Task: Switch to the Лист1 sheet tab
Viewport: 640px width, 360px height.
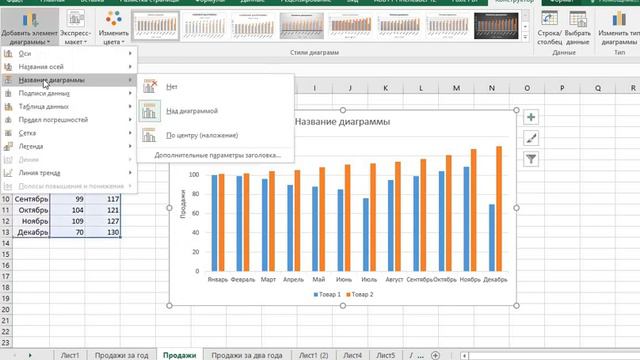Action: (x=70, y=355)
